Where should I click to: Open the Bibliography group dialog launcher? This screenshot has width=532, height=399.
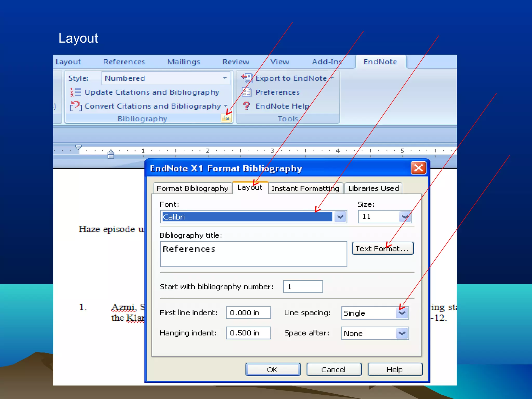[226, 118]
